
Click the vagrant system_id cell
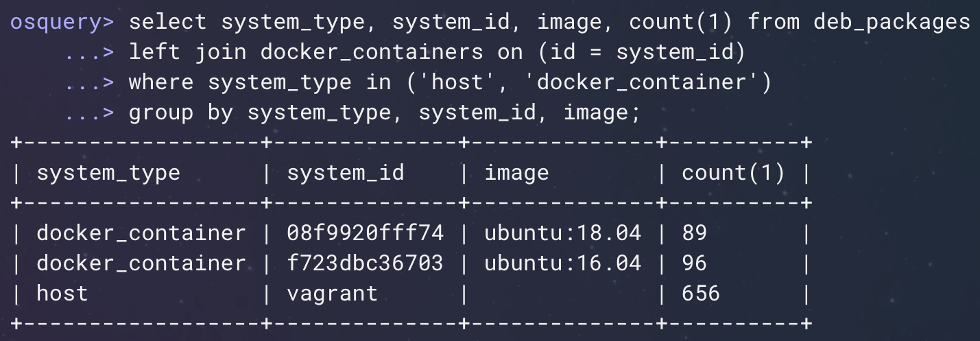tap(332, 294)
